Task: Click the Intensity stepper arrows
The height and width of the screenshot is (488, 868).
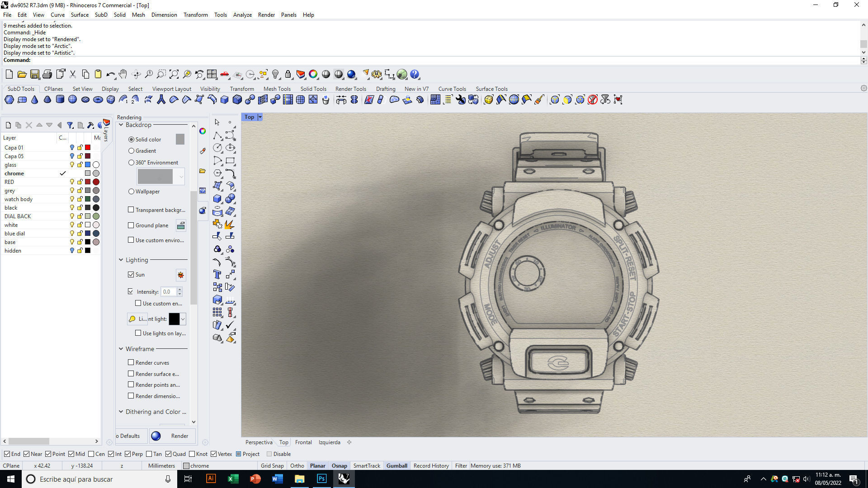Action: coord(179,292)
